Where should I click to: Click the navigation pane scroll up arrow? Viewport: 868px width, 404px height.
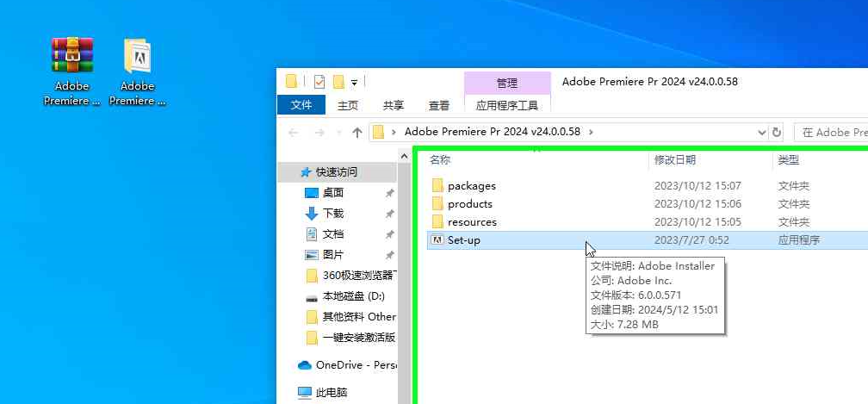(x=403, y=157)
